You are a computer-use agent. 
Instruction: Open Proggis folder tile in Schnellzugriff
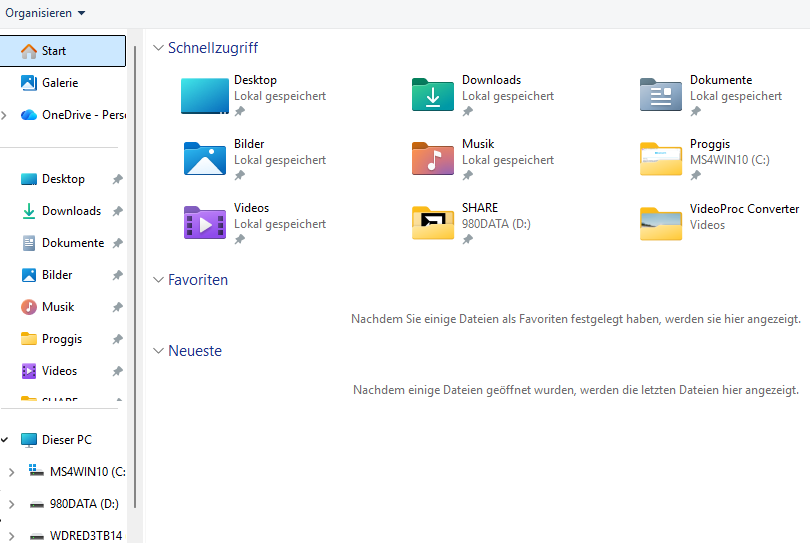click(x=705, y=160)
